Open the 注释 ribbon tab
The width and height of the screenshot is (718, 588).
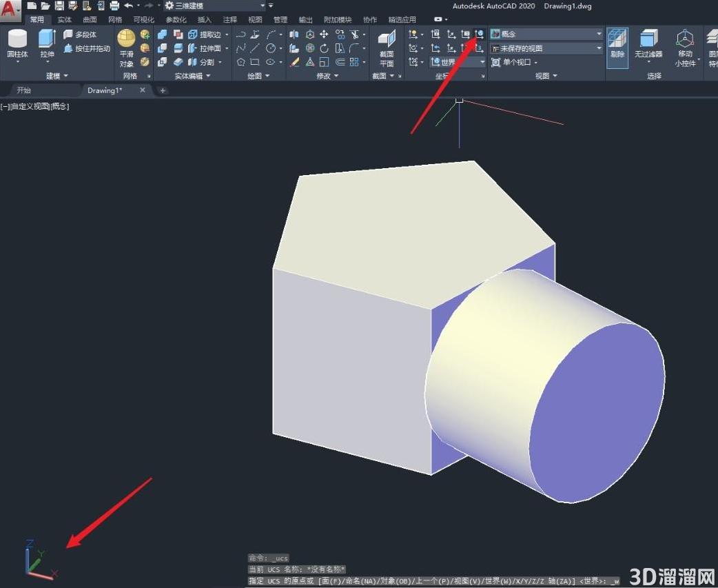229,20
